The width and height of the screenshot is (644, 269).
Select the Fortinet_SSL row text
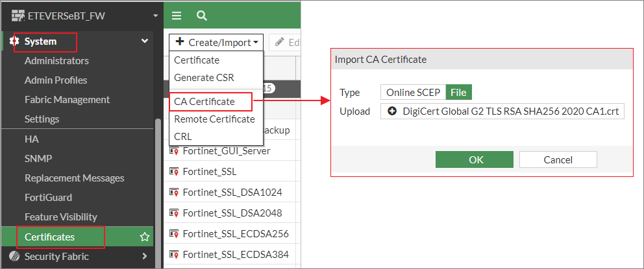(210, 172)
